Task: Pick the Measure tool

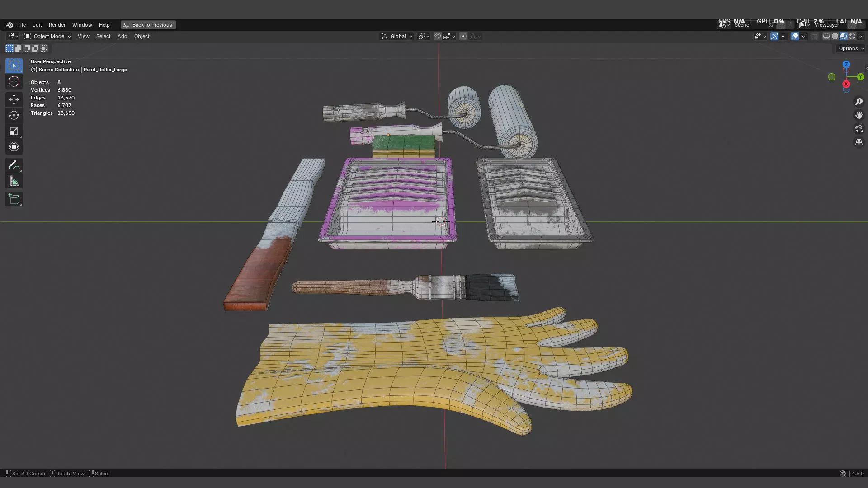Action: coord(14,182)
